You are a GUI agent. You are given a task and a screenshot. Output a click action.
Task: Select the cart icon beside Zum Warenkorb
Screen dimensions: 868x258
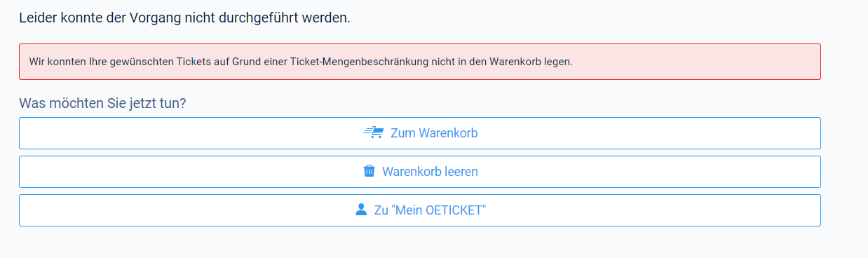(x=373, y=133)
